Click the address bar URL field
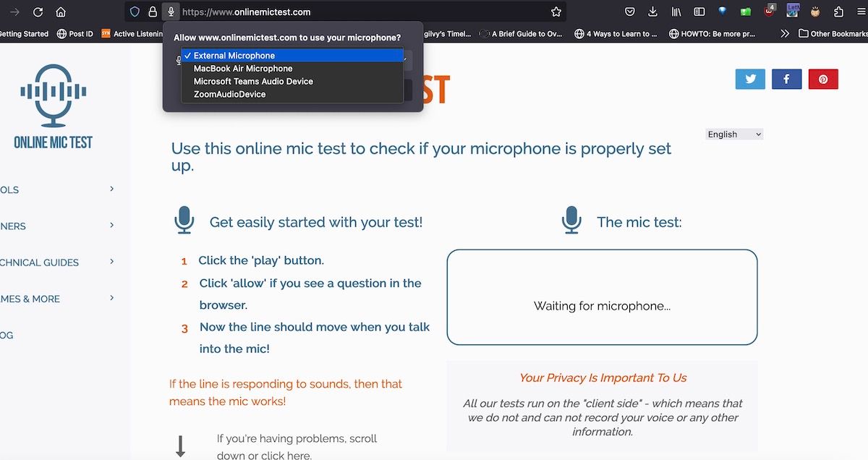 362,12
